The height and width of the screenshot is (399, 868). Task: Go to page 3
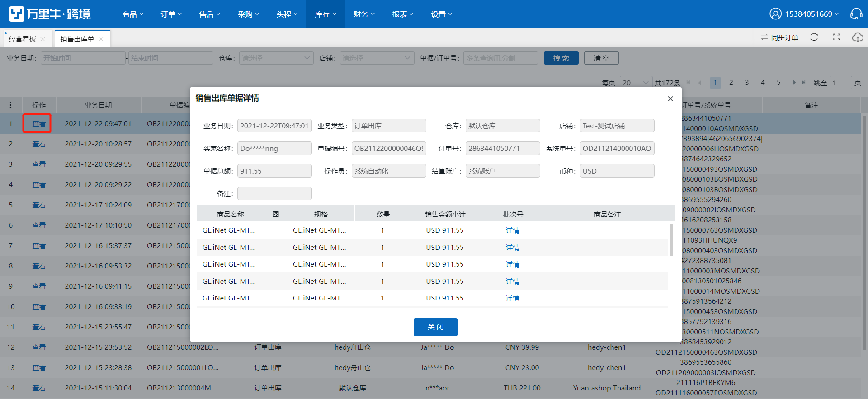(x=747, y=83)
